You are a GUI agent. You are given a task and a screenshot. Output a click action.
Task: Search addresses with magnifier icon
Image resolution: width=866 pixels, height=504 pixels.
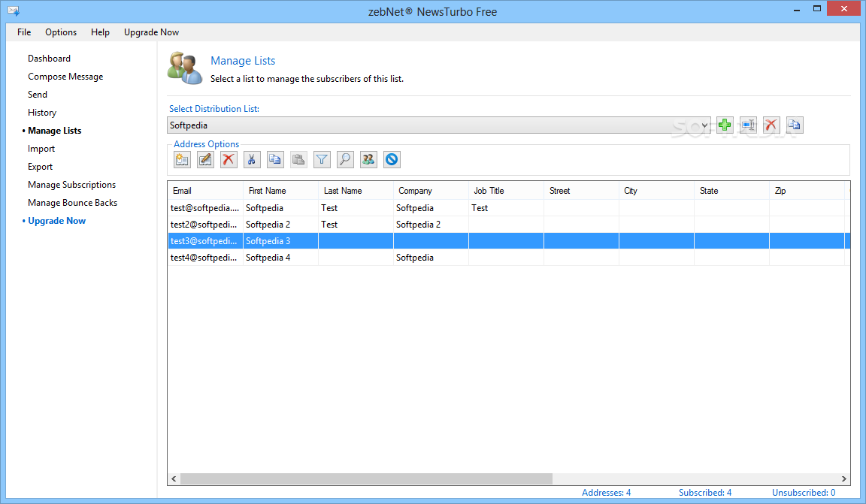tap(344, 159)
